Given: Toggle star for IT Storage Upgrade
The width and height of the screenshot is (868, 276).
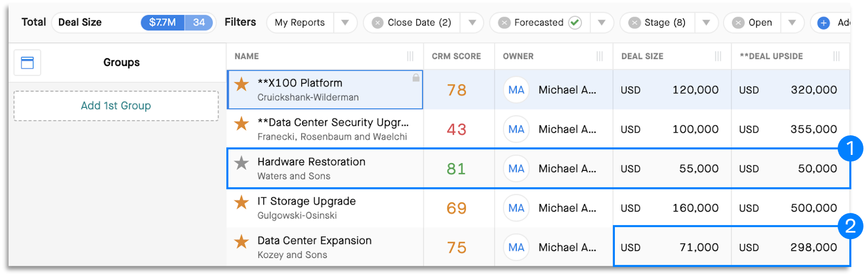Looking at the screenshot, I should click(242, 202).
